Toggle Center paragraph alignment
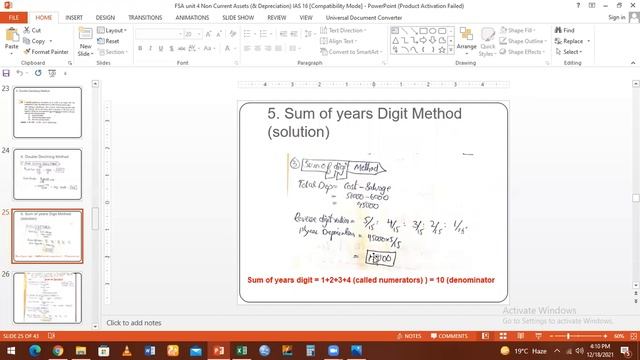Image resolution: width=640 pixels, height=360 pixels. (258, 49)
